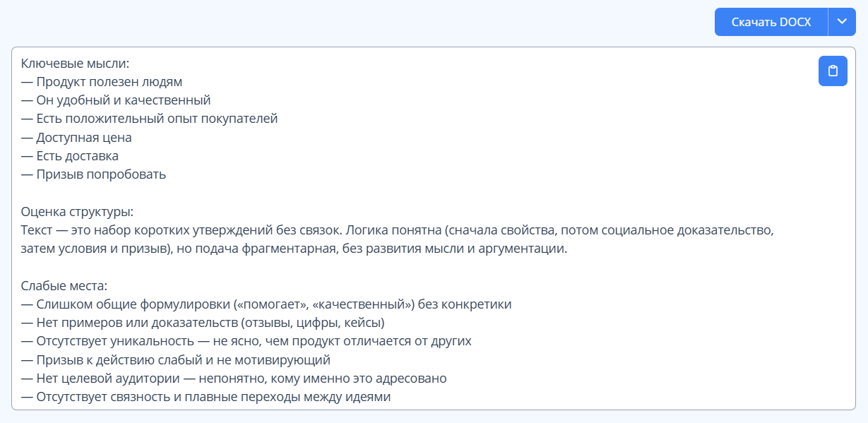Click the "Оценка структуры:" heading
The width and height of the screenshot is (868, 423).
(77, 212)
